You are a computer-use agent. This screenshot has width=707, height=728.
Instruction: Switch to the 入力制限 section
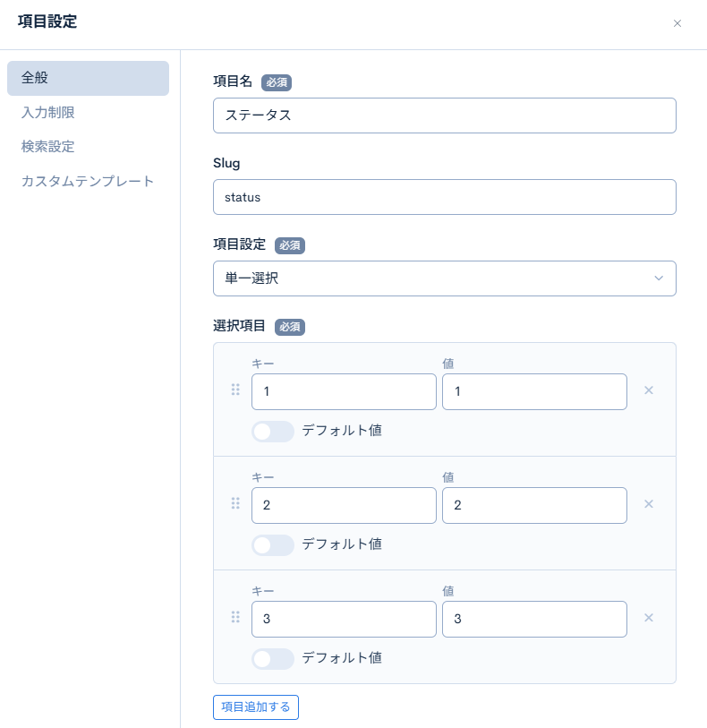pyautogui.click(x=47, y=112)
